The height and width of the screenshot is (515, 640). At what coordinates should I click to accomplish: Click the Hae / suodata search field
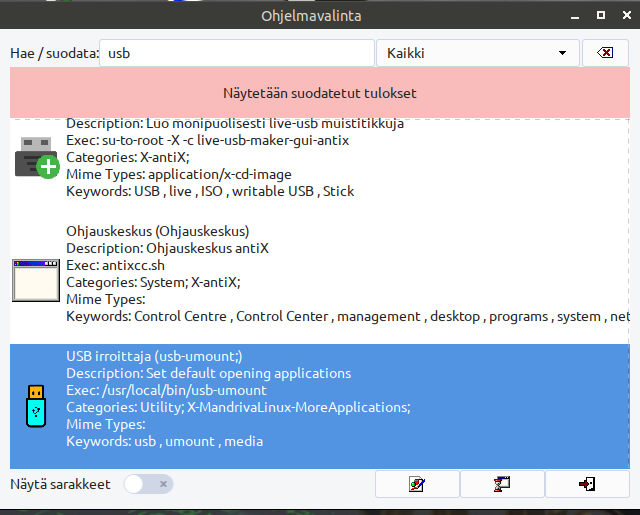tap(237, 53)
